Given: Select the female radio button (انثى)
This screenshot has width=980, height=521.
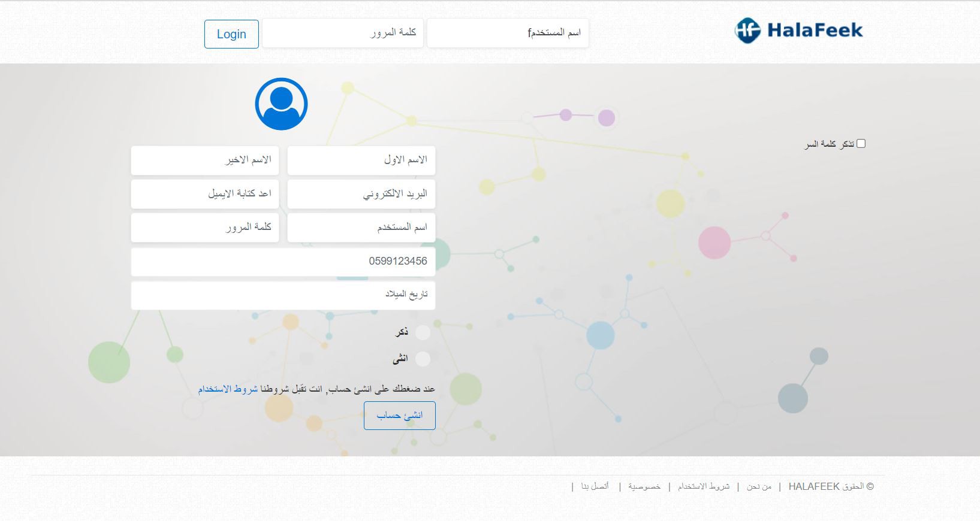Looking at the screenshot, I should click(423, 359).
